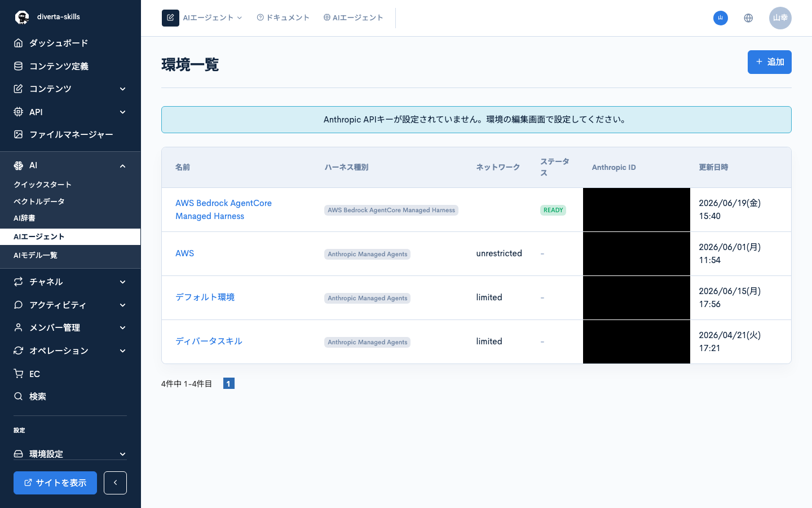
Task: Click the READY status badge
Action: coord(553,210)
